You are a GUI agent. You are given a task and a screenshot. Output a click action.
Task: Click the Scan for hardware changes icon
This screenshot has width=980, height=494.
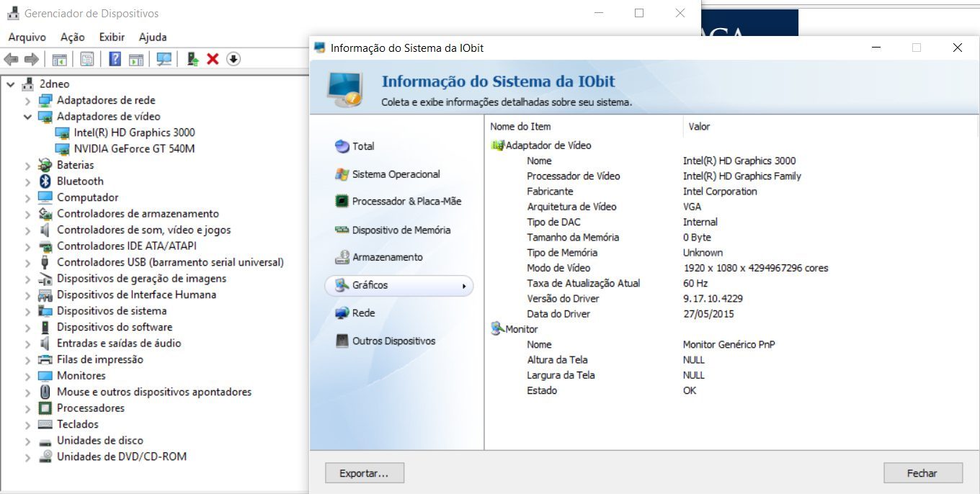(164, 59)
